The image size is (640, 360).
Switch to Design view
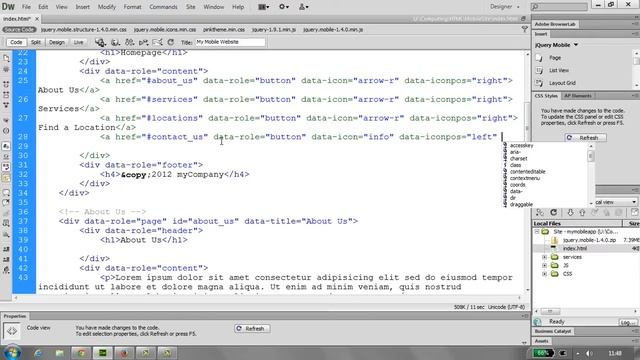pos(57,42)
